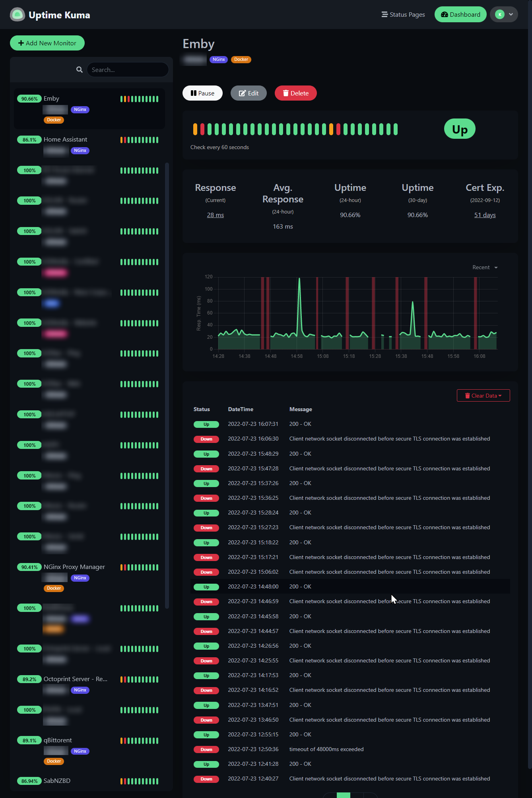Image resolution: width=532 pixels, height=798 pixels.
Task: Click the large green Up status badge
Action: [460, 129]
